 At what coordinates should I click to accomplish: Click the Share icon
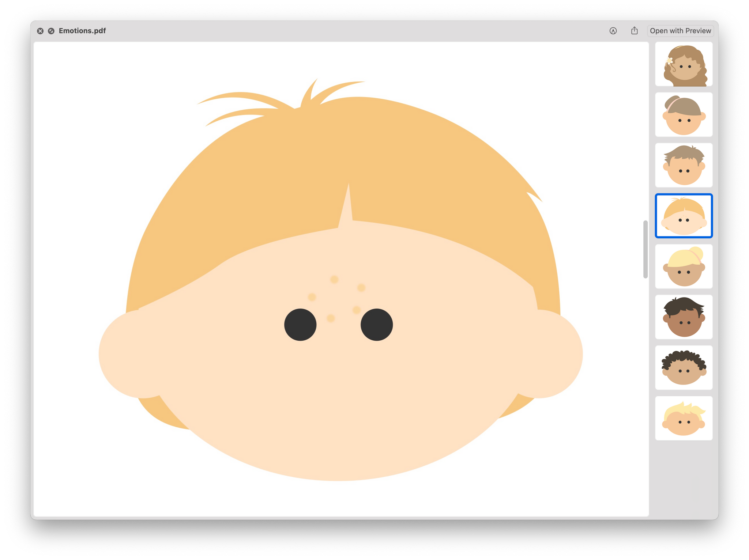[x=634, y=31]
